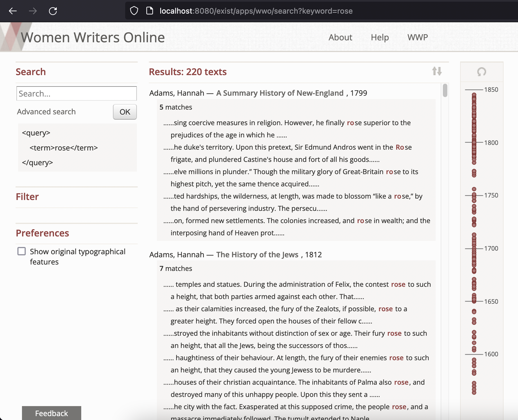Image resolution: width=518 pixels, height=420 pixels.
Task: Click the 'Results: 220 texts' heading
Action: pyautogui.click(x=188, y=72)
